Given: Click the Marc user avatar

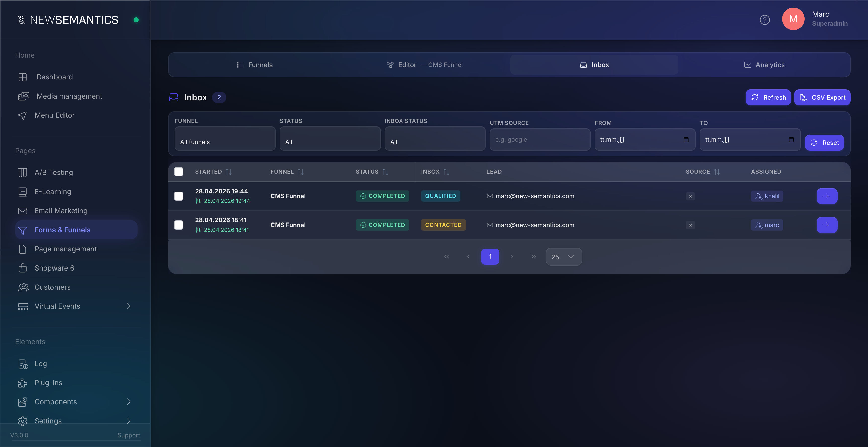Looking at the screenshot, I should [793, 19].
